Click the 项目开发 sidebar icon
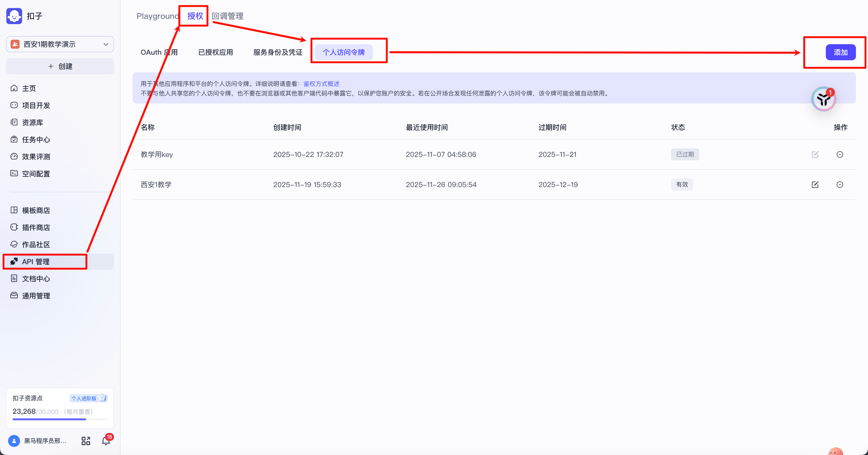 click(x=14, y=105)
